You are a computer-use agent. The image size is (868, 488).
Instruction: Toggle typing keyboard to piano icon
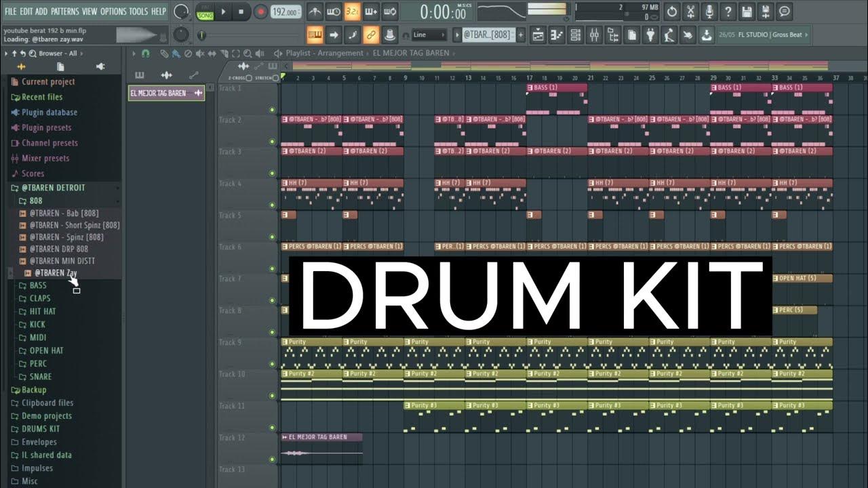315,35
